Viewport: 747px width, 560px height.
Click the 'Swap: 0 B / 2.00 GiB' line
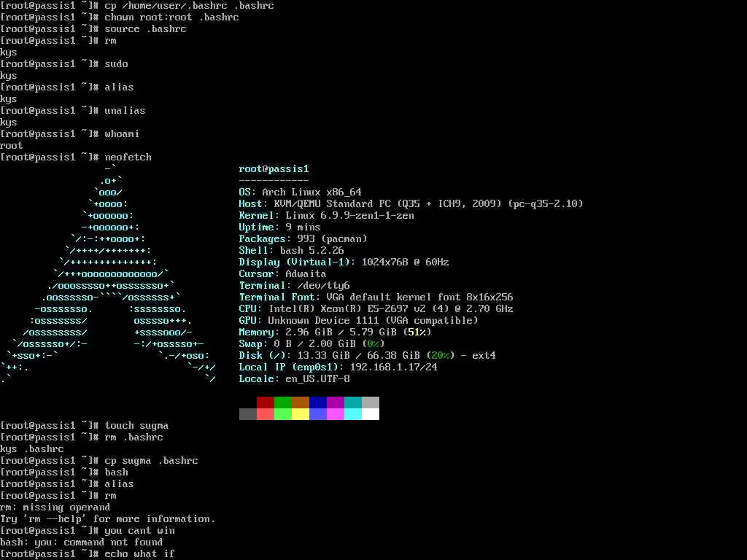pos(312,344)
